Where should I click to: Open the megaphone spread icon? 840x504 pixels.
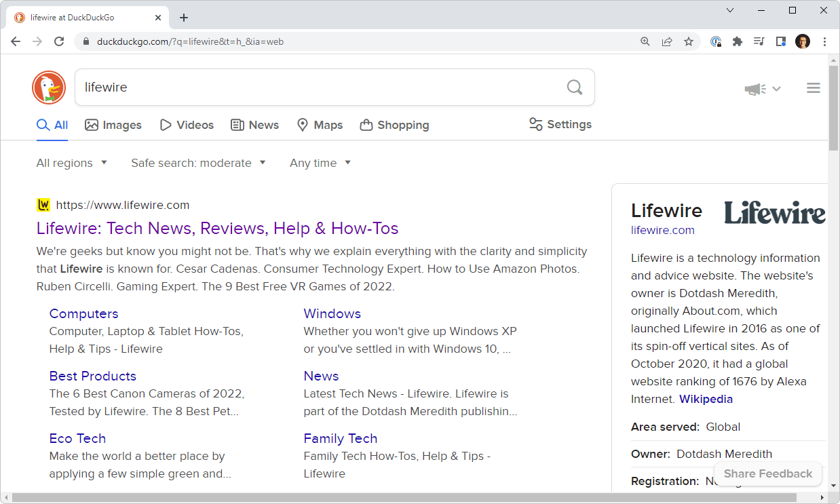[x=755, y=89]
